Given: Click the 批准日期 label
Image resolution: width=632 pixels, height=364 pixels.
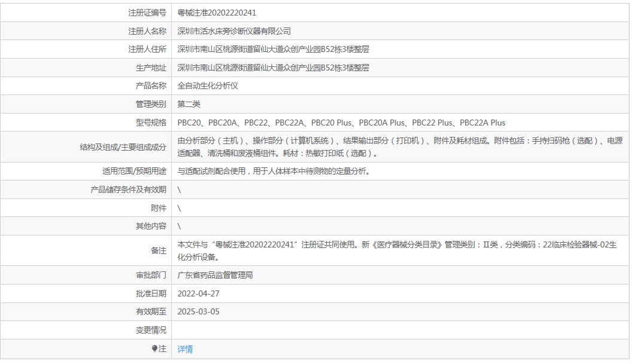Looking at the screenshot, I should click(151, 294).
